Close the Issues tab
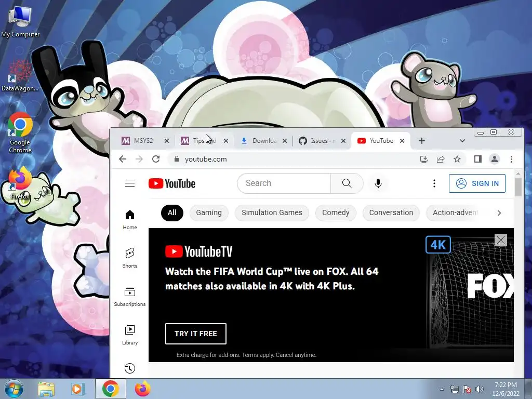The image size is (532, 399). (343, 141)
